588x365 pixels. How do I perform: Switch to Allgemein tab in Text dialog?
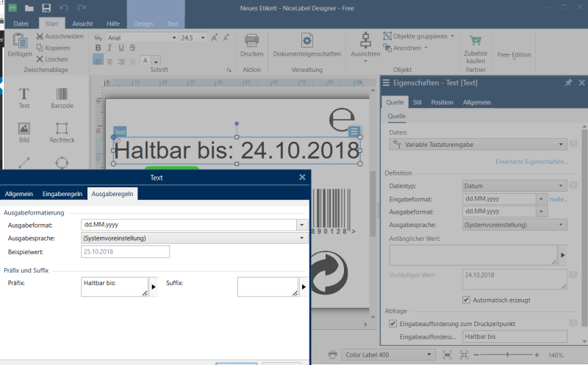(x=19, y=194)
